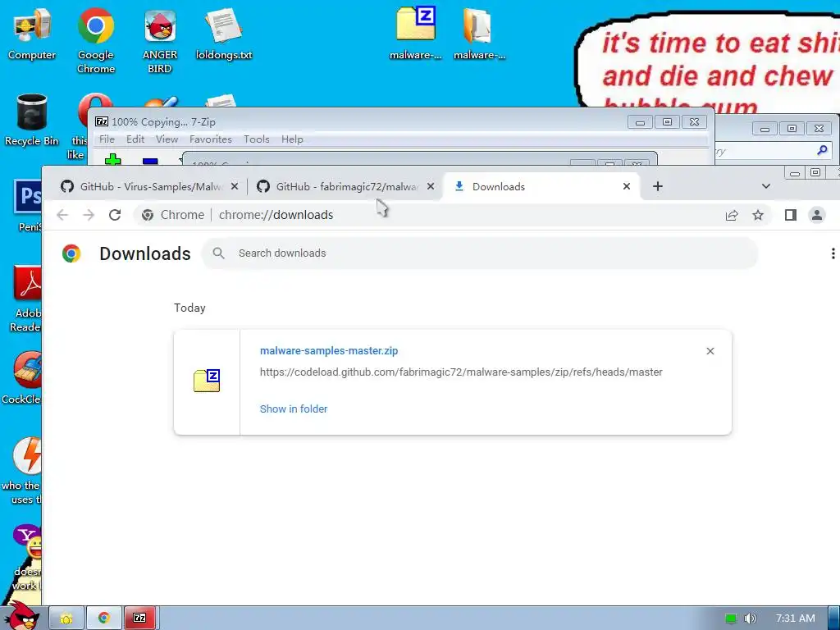
Task: Click the magnifier icon in Search downloads
Action: point(218,253)
